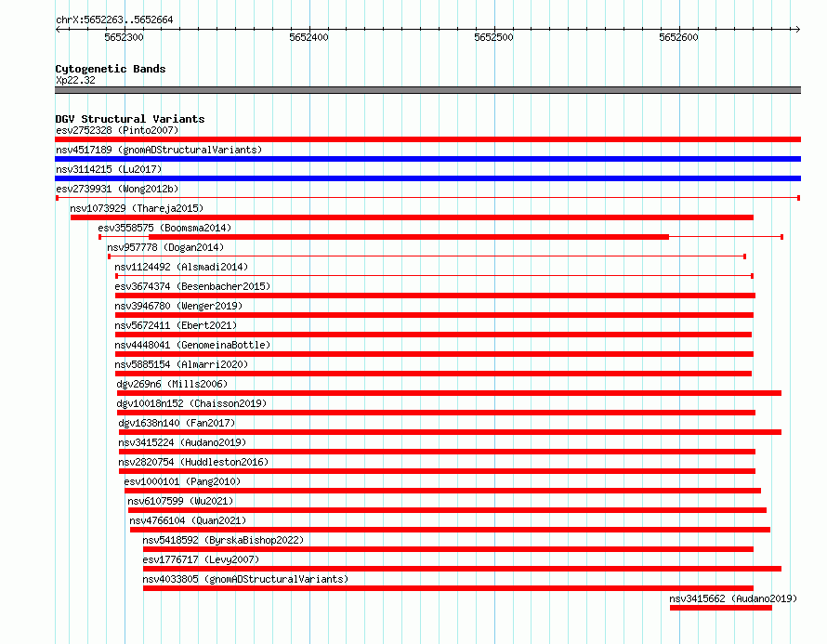This screenshot has height=644, width=827.
Task: Select the Cytogenetic Bands track title
Action: (111, 69)
